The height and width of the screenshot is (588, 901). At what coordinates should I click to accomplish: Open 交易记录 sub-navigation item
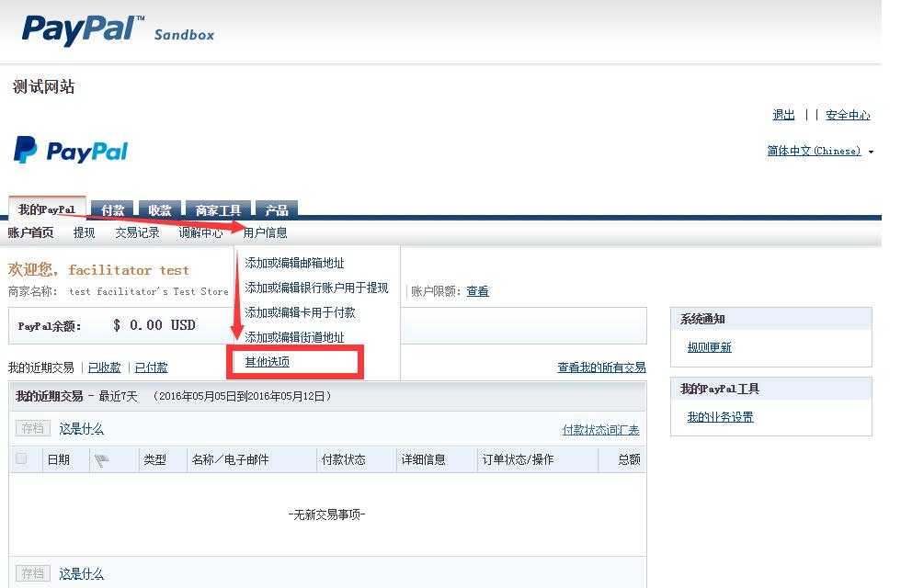(x=137, y=232)
